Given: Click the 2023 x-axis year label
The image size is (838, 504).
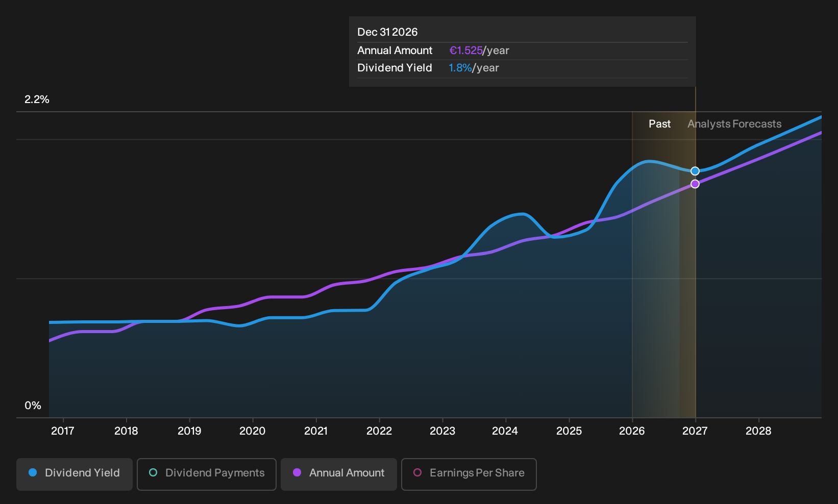Looking at the screenshot, I should 442,431.
